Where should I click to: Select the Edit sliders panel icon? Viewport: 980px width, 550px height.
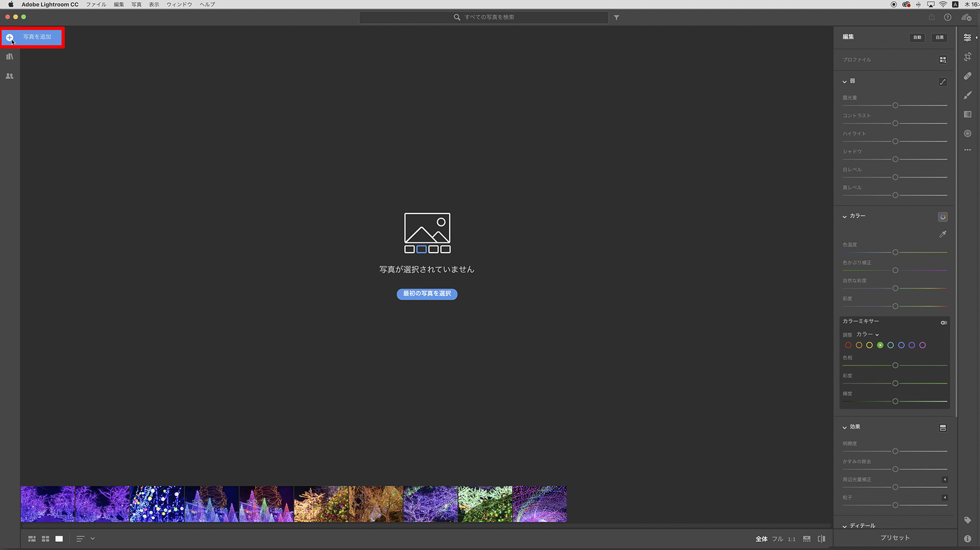coord(967,38)
